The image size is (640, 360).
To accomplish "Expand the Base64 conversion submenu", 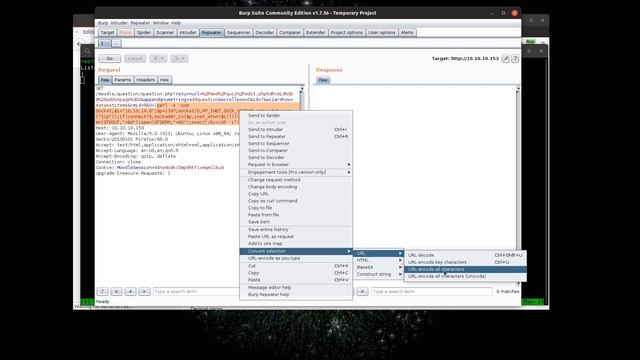I will (378, 267).
